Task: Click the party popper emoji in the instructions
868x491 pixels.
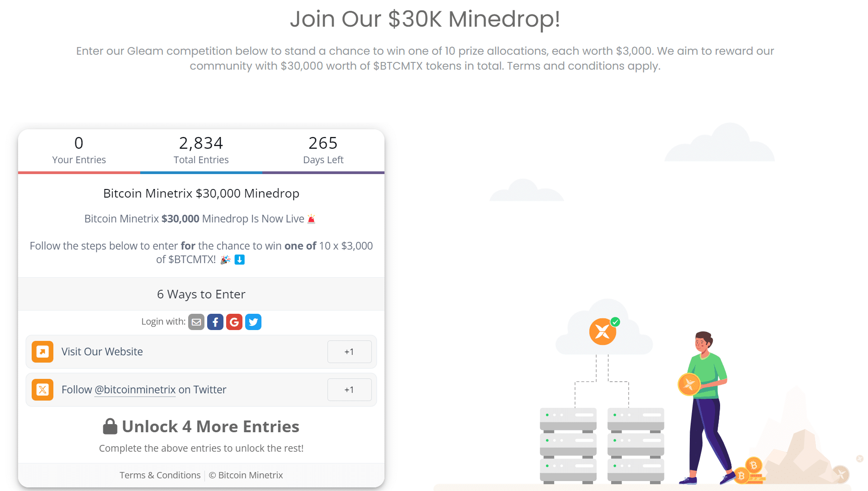Action: coord(225,260)
